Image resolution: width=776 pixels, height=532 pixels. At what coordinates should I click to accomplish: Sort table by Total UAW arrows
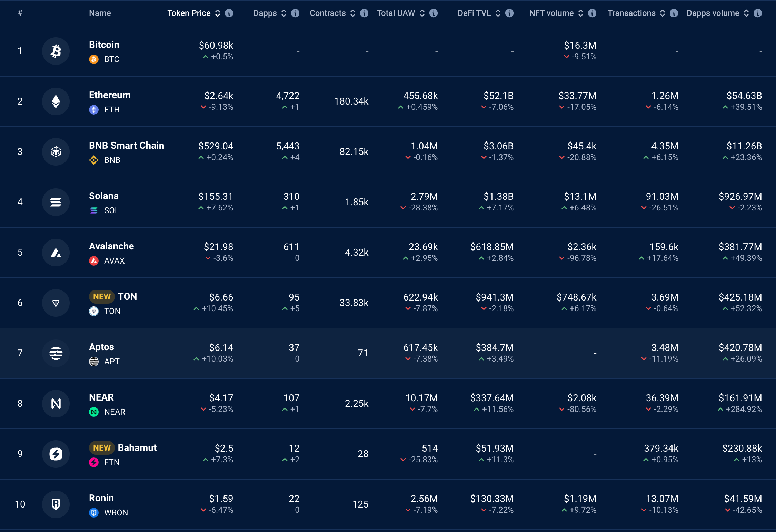[x=422, y=13]
